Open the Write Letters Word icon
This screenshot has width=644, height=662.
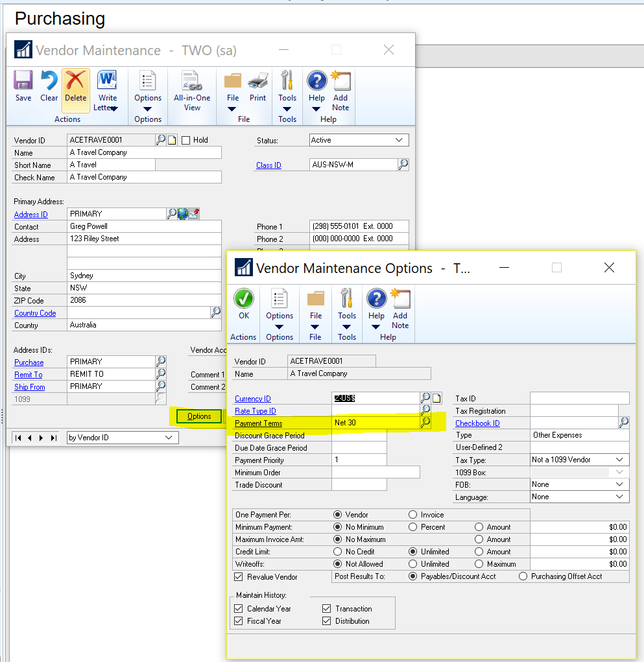[107, 81]
